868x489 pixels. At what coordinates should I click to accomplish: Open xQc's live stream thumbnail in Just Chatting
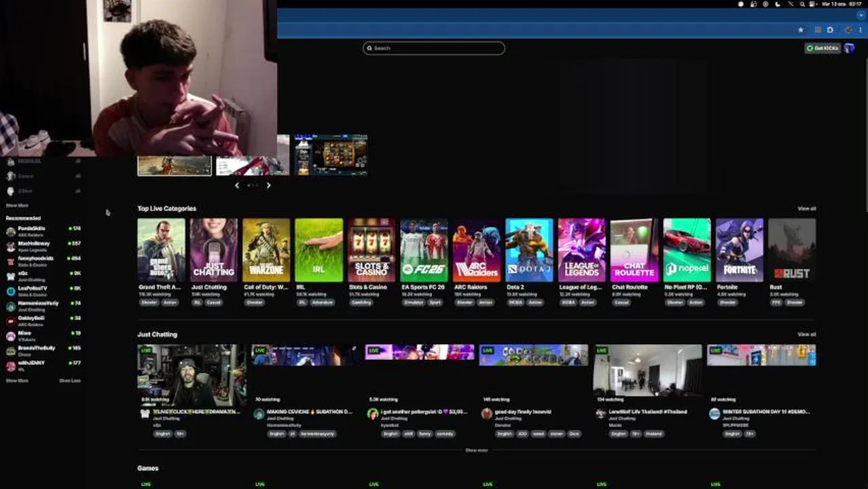(192, 376)
